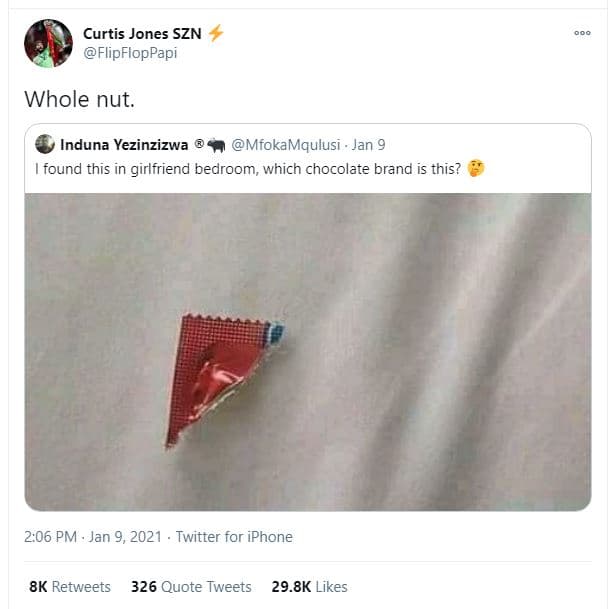Click the rhino emoji in quoted tweet
This screenshot has height=609, width=616.
click(x=217, y=145)
